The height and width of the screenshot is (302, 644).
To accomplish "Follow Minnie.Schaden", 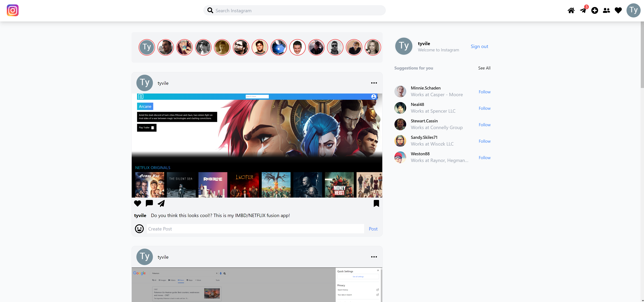I will tap(484, 92).
